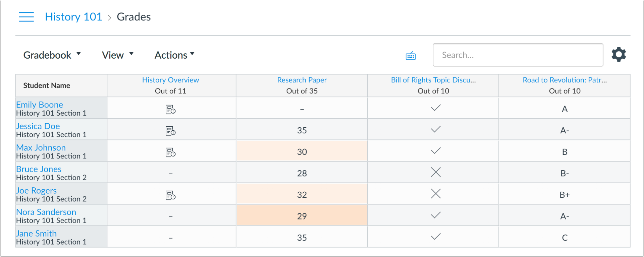644x257 pixels.
Task: Open Joe Rogers' History Overview submission icon
Action: pyautogui.click(x=170, y=195)
